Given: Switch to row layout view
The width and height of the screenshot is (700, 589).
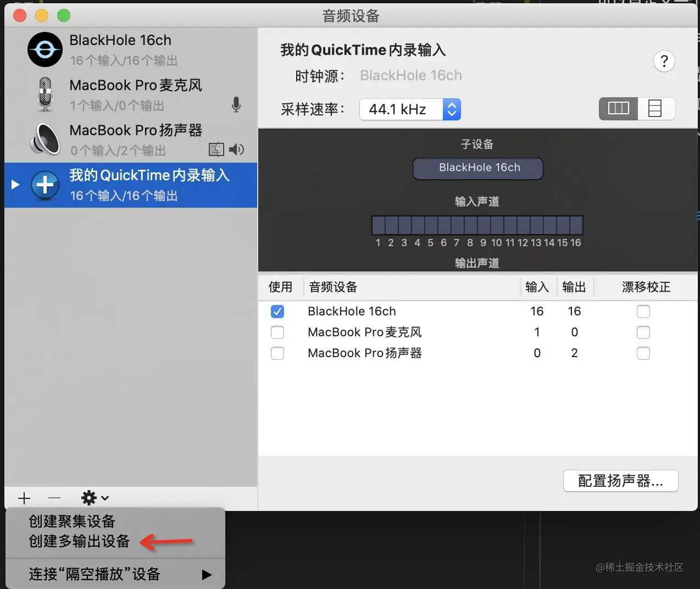Looking at the screenshot, I should coord(655,108).
